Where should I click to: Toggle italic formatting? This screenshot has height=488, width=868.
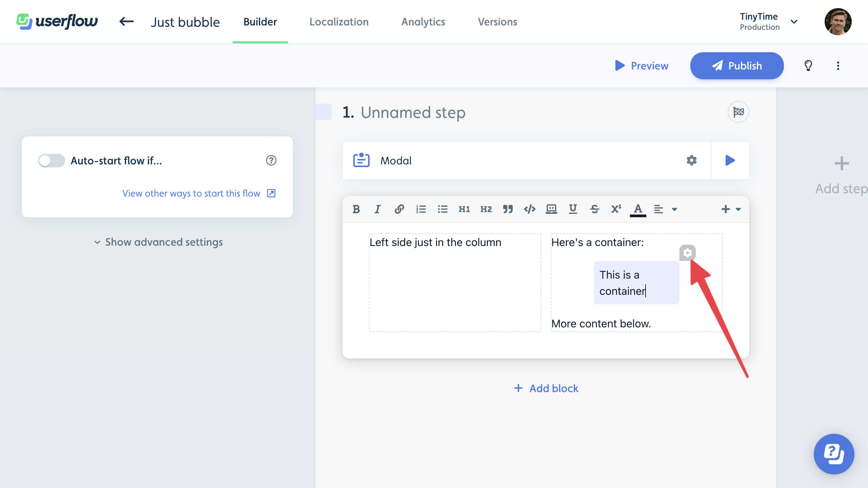coord(377,209)
